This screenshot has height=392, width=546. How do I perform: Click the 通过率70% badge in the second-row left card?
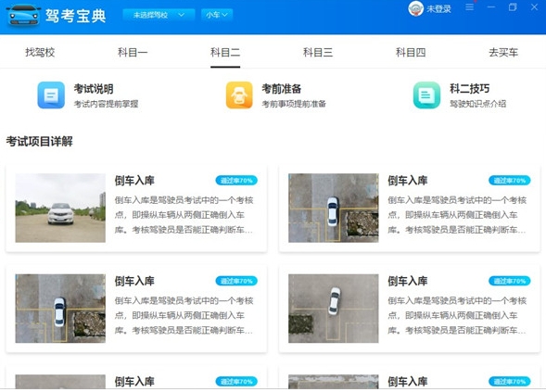(236, 281)
